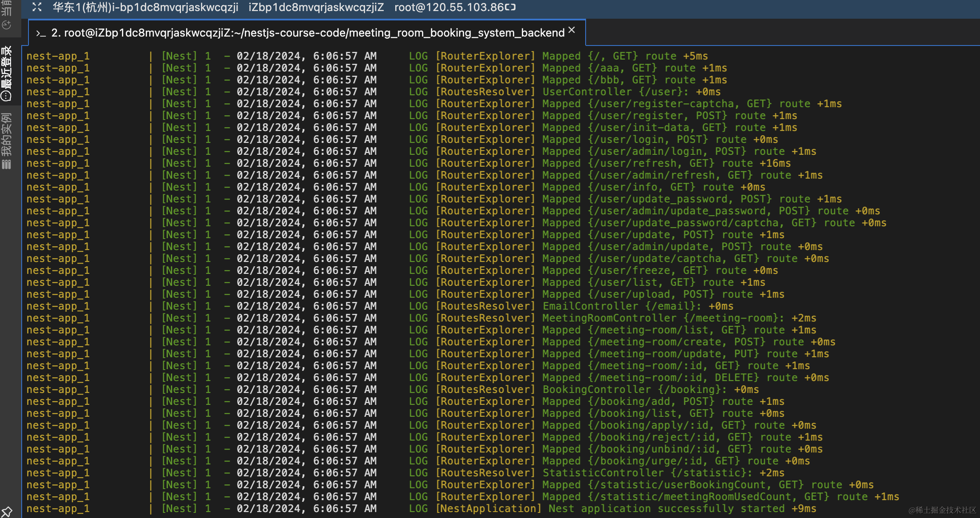Click the 华东1(杭州) instance ID label
Screen dimensions: 980x518
(145, 7)
